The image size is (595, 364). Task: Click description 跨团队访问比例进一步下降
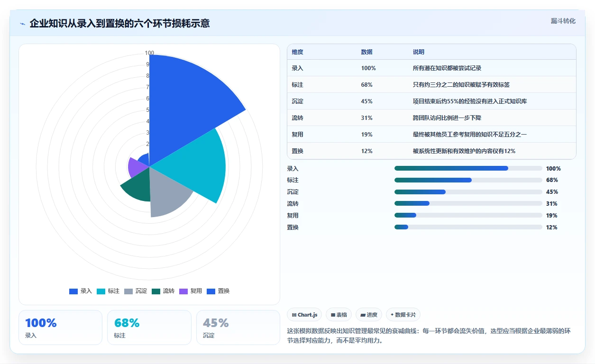pos(447,118)
